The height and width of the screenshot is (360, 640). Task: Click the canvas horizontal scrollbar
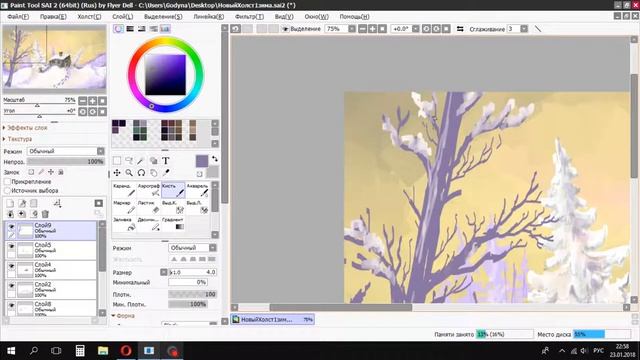point(341,307)
